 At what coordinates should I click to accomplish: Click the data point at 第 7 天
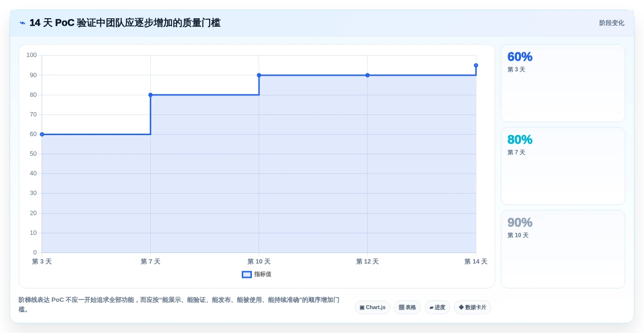pos(150,95)
